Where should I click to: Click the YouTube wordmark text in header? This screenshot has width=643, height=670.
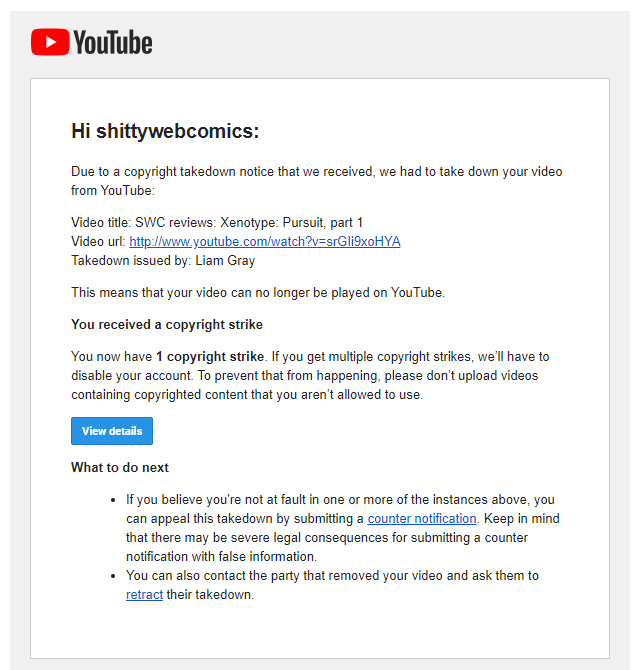point(113,42)
